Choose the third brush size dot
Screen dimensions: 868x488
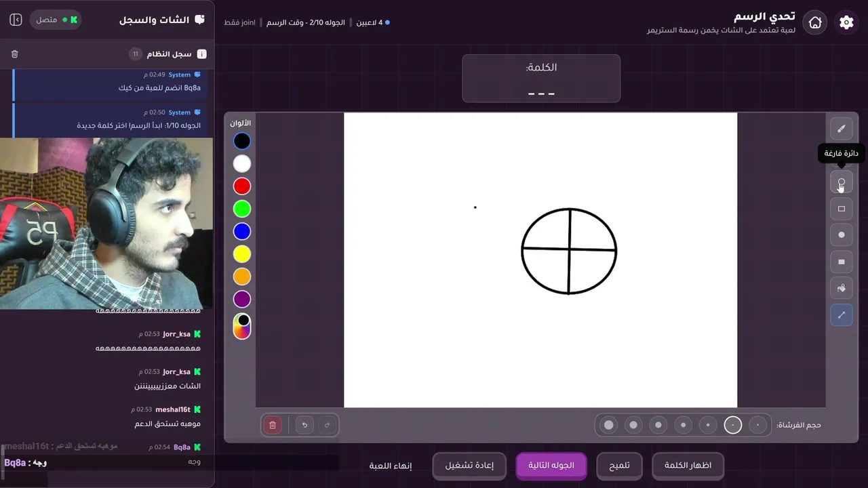708,425
